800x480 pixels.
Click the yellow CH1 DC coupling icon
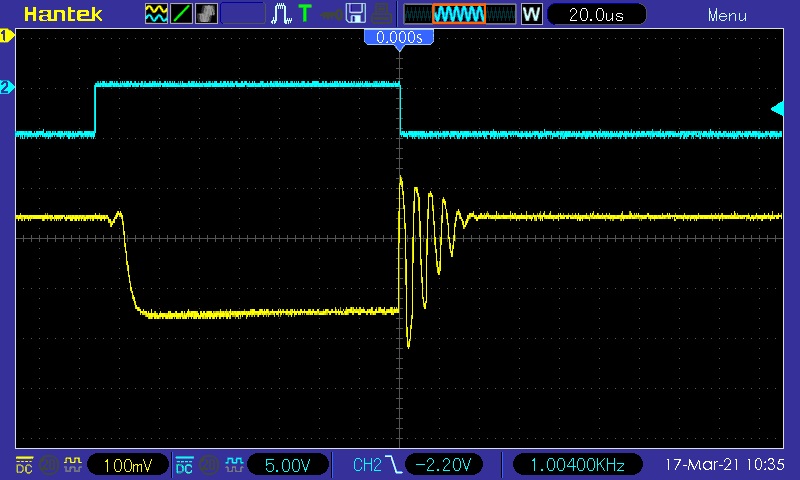24,465
